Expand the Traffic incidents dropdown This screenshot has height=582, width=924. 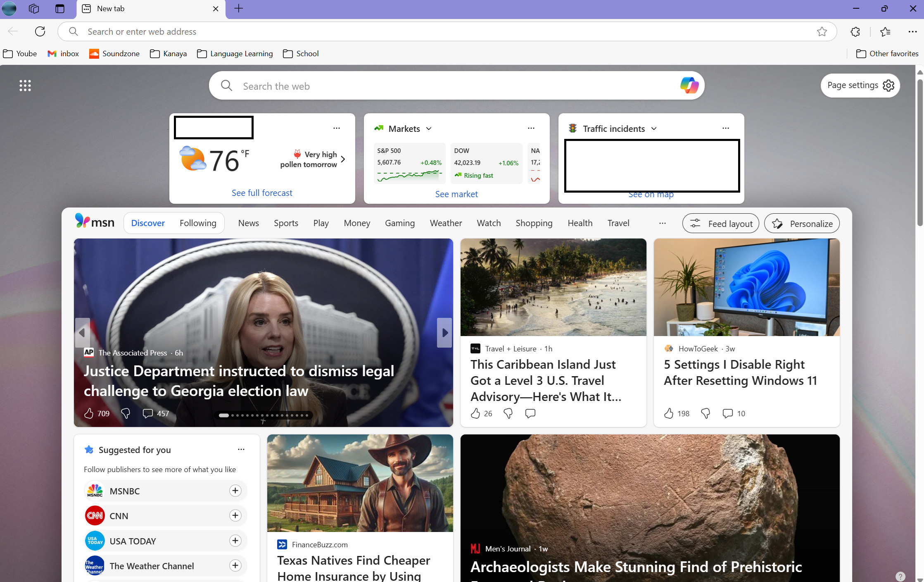(x=654, y=129)
